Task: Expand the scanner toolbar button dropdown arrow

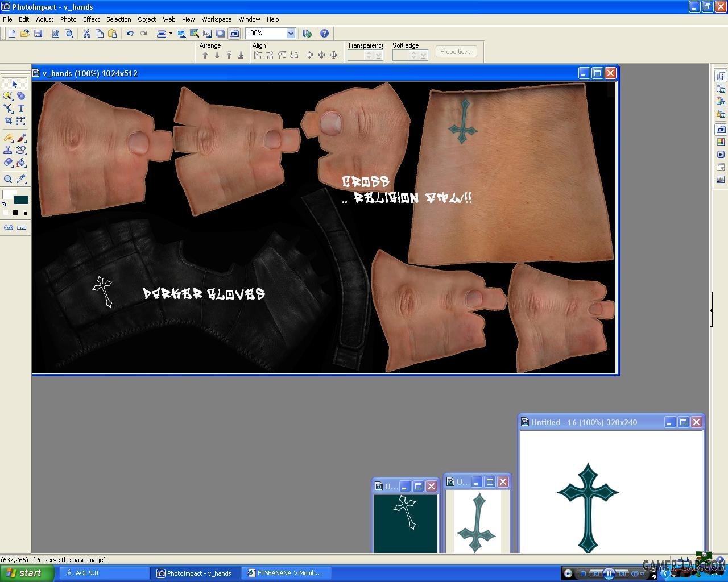Action: 171,34
